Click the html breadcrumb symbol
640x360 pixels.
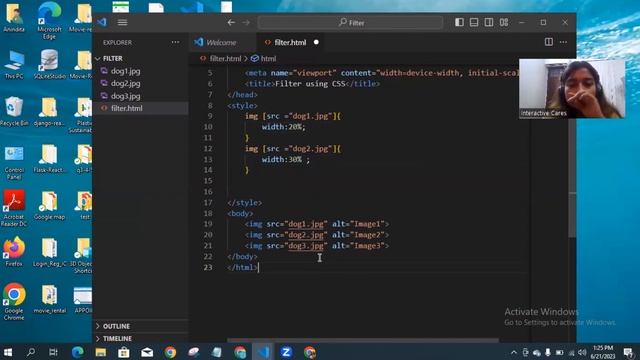pos(268,59)
